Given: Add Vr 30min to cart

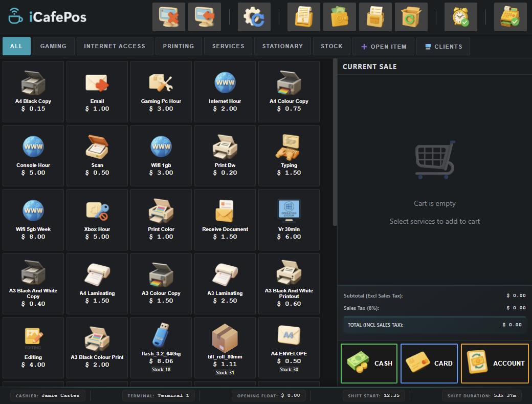Looking at the screenshot, I should coord(289,220).
